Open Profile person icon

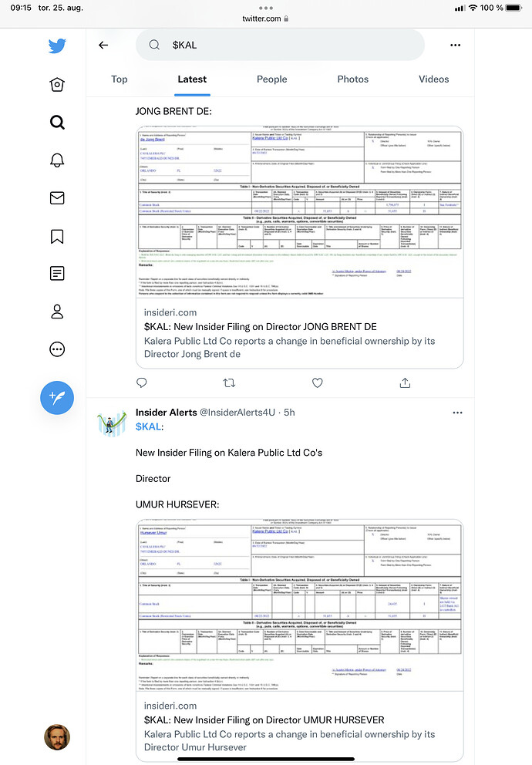57,312
